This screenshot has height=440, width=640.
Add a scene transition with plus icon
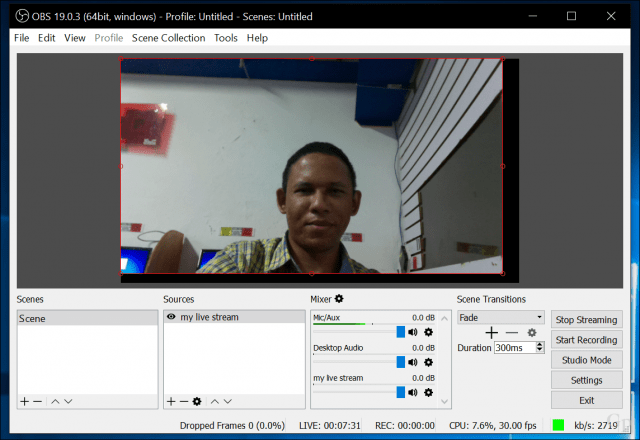[491, 333]
